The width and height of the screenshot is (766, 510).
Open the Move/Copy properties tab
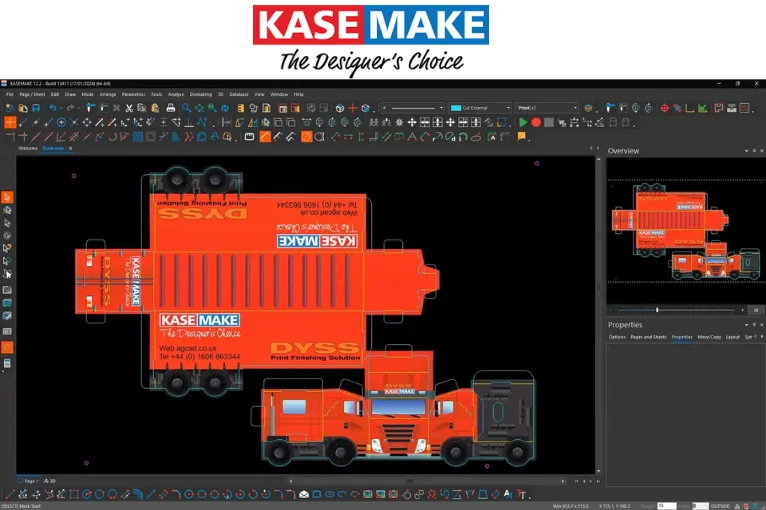point(709,337)
